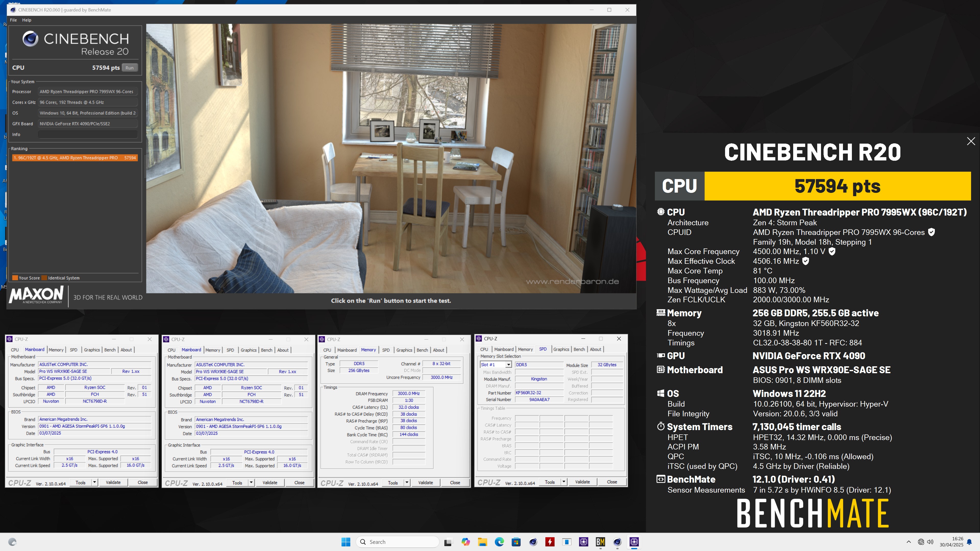Show hidden tray icons chevron
980x551 pixels.
click(x=909, y=542)
